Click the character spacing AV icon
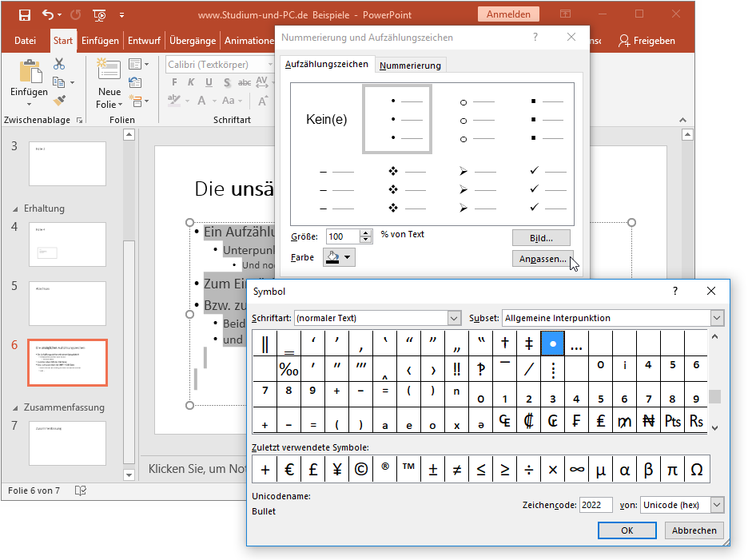 [262, 82]
